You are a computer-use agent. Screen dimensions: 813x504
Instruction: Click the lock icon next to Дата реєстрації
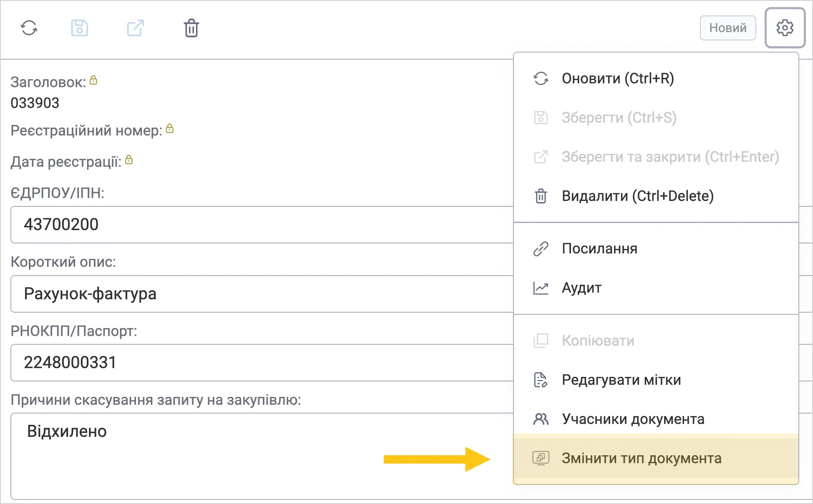(129, 160)
